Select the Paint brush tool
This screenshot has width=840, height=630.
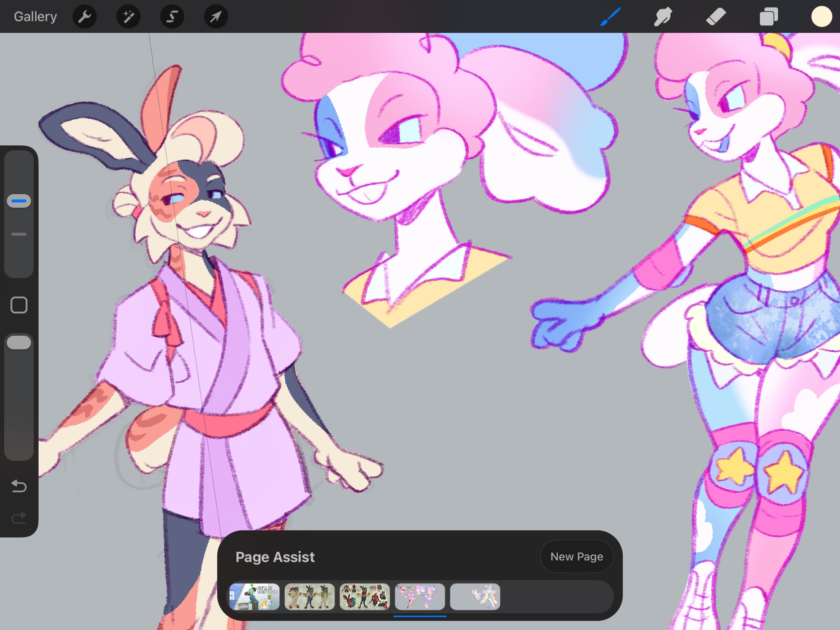pos(610,17)
